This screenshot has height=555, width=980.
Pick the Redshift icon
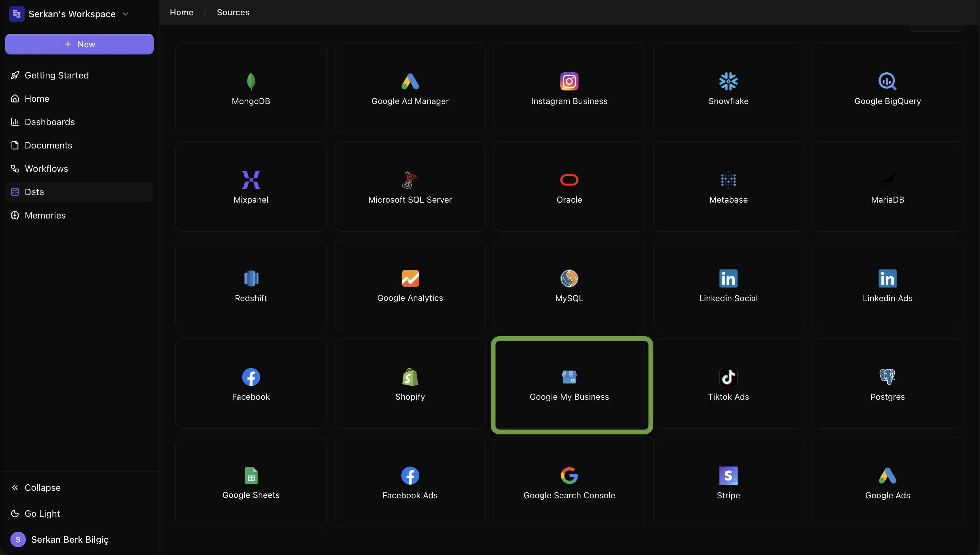coord(251,278)
